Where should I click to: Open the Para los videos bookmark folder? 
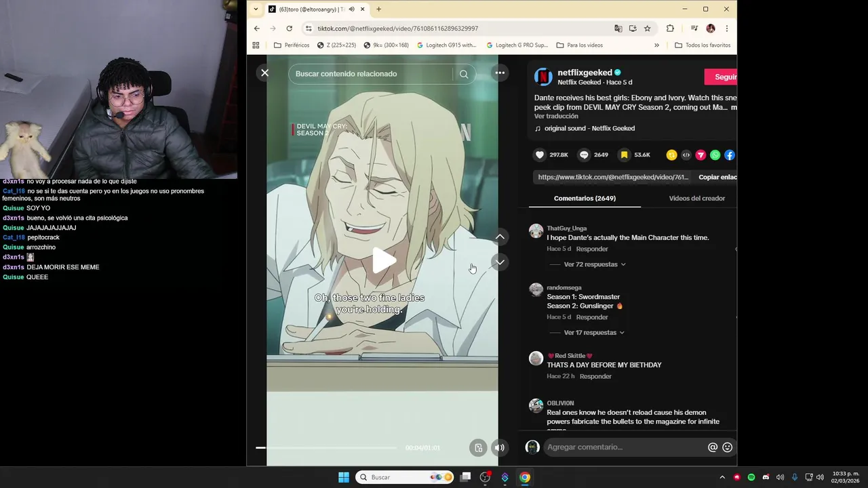coord(579,45)
